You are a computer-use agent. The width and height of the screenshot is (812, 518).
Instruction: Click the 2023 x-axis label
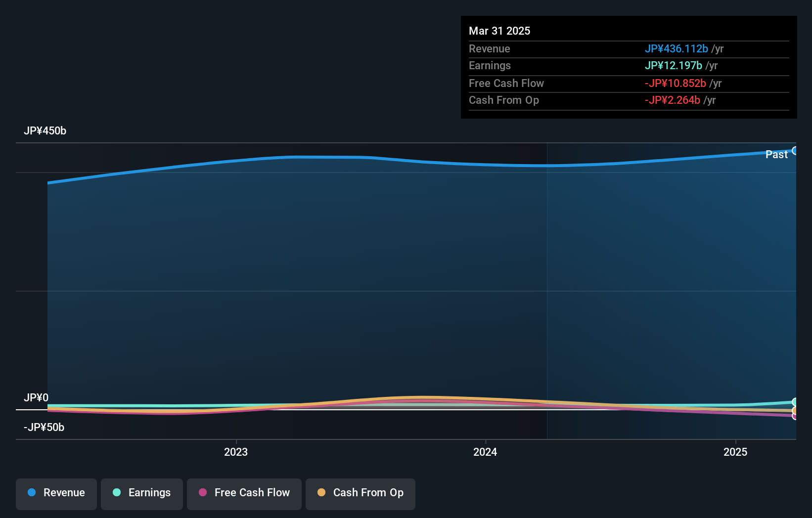click(236, 452)
